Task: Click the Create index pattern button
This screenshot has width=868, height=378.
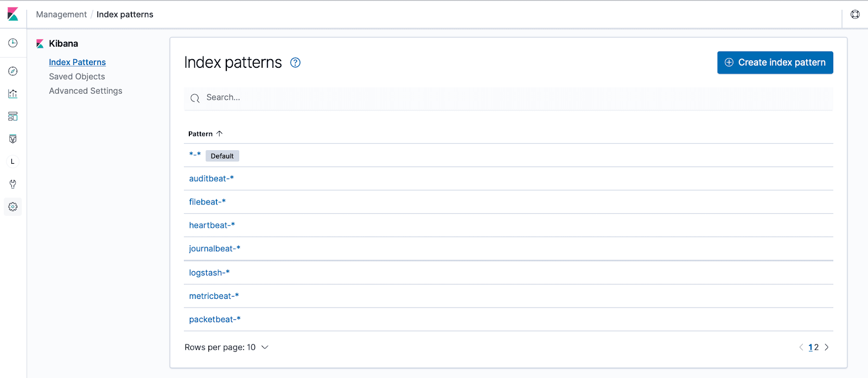Action: coord(775,62)
